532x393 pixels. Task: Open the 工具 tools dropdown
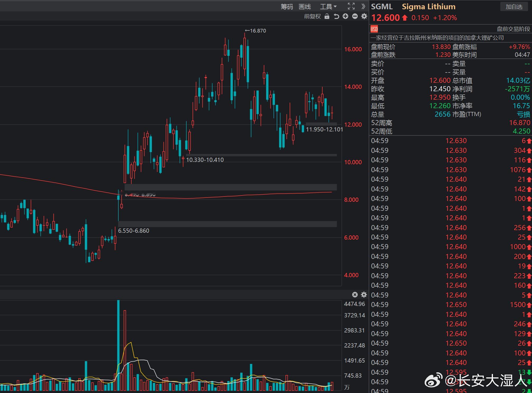pos(328,7)
